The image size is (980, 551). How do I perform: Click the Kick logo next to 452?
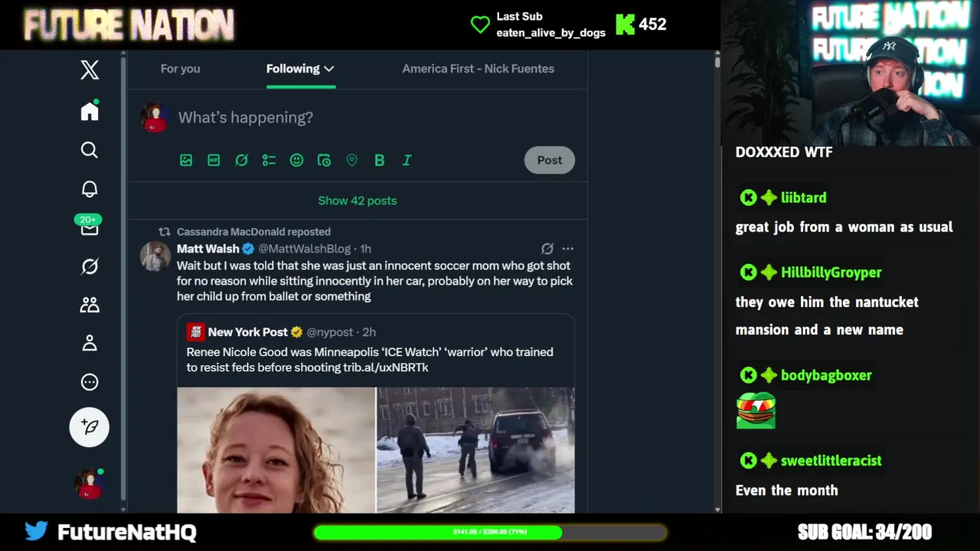(626, 24)
